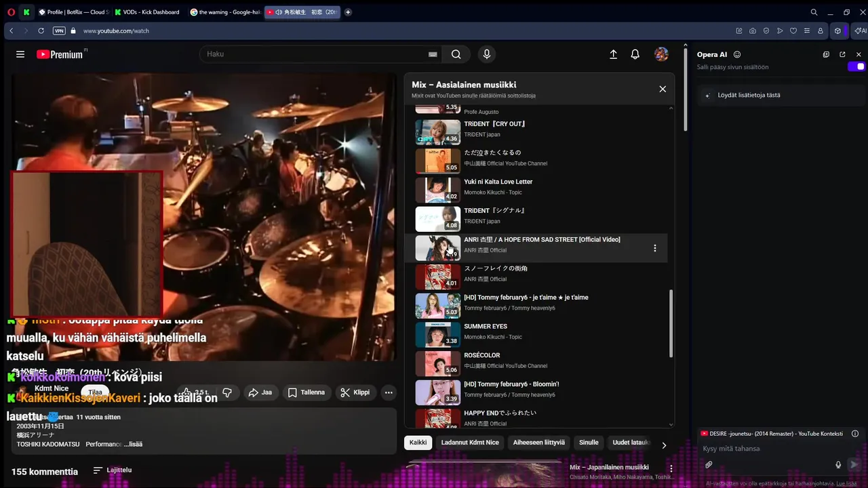Image resolution: width=868 pixels, height=488 pixels.
Task: Toggle the VPN badge in address bar
Action: point(59,30)
